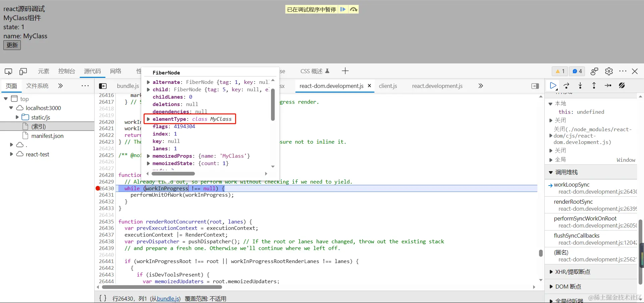
Task: Show more navigator tabs with double chevron
Action: pos(60,86)
